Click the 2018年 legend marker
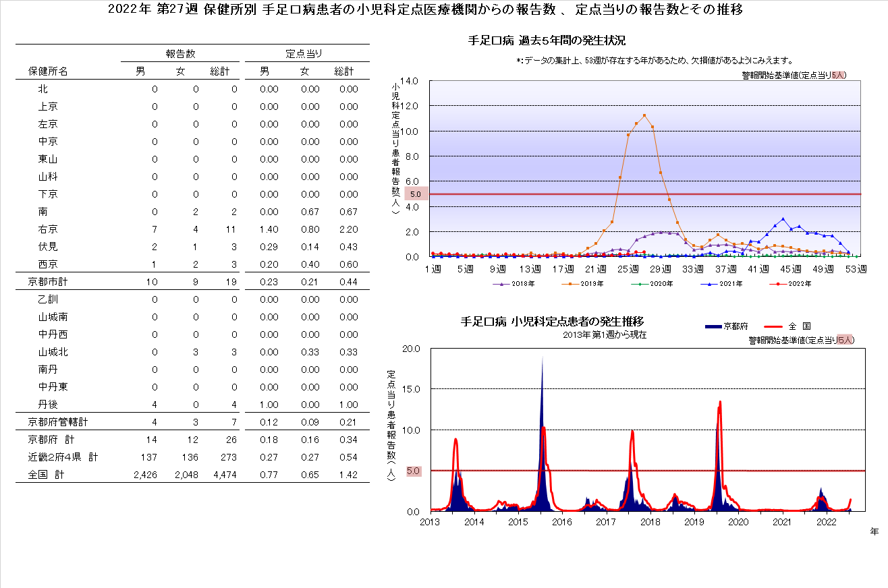This screenshot has width=888, height=588. (x=501, y=284)
